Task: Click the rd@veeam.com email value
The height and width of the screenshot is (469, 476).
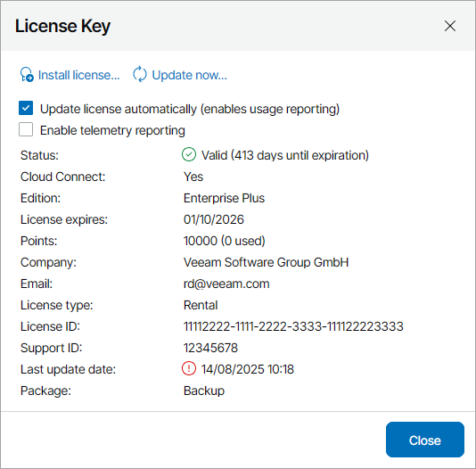Action: pyautogui.click(x=226, y=284)
